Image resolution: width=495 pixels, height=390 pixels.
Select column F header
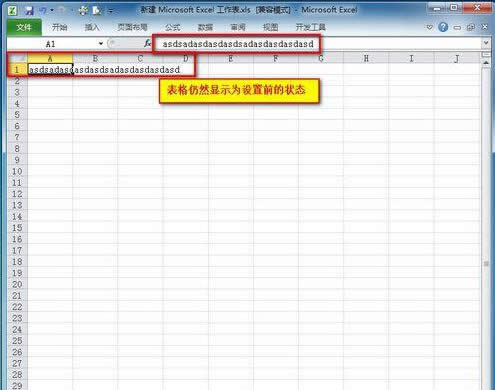(x=276, y=59)
